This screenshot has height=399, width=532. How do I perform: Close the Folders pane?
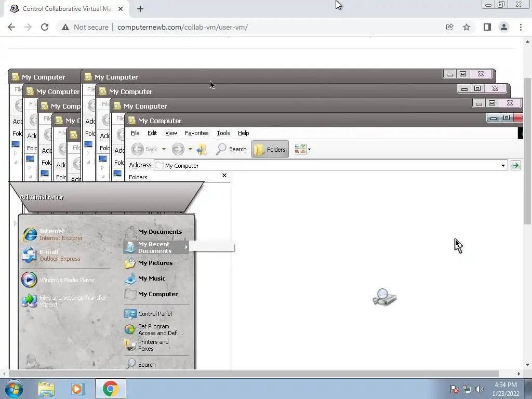point(224,176)
